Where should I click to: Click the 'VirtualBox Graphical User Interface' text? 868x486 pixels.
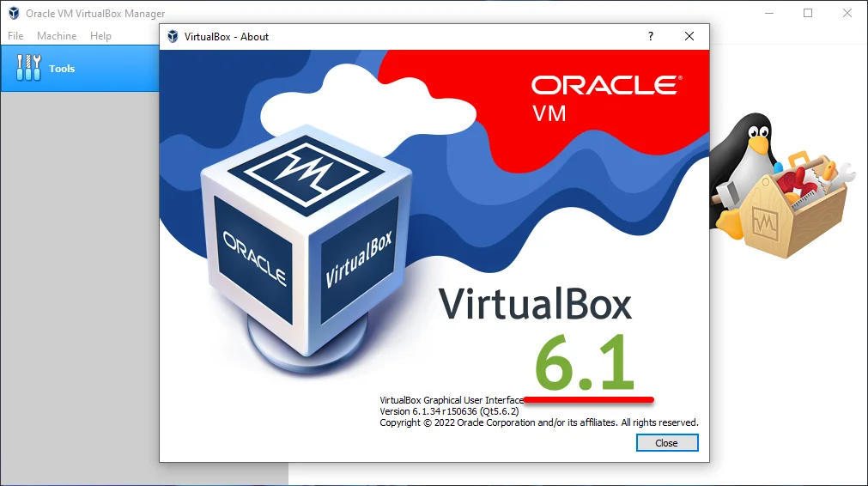click(452, 400)
